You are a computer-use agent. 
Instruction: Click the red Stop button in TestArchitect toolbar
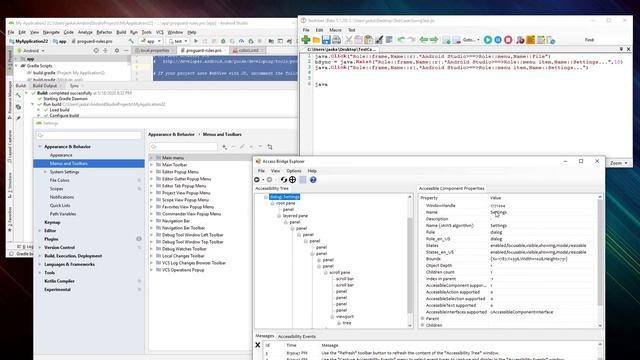click(x=508, y=40)
